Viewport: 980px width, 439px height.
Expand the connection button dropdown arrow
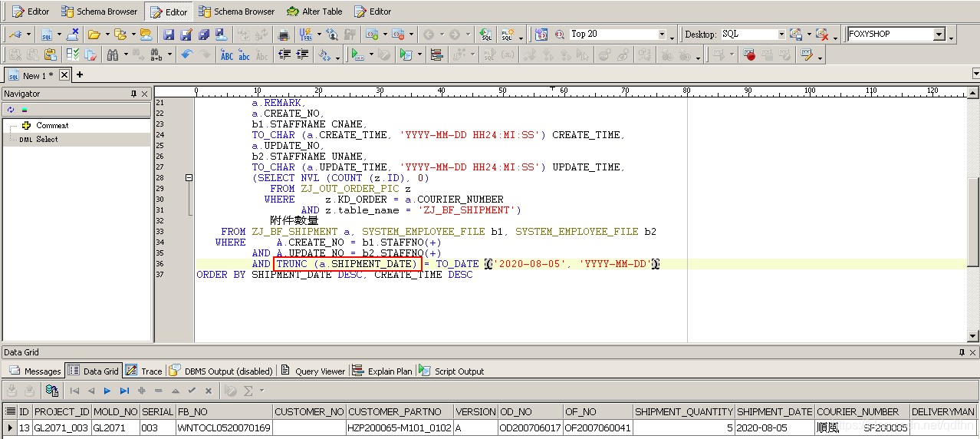pos(30,35)
